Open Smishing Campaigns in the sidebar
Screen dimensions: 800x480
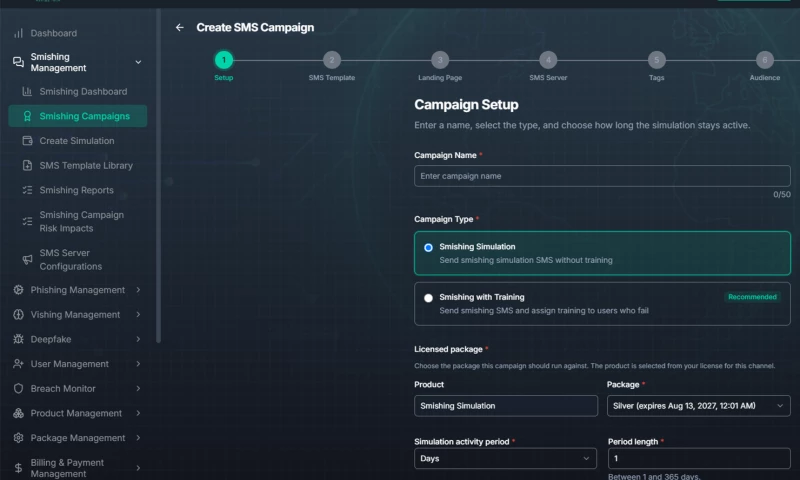(78, 116)
